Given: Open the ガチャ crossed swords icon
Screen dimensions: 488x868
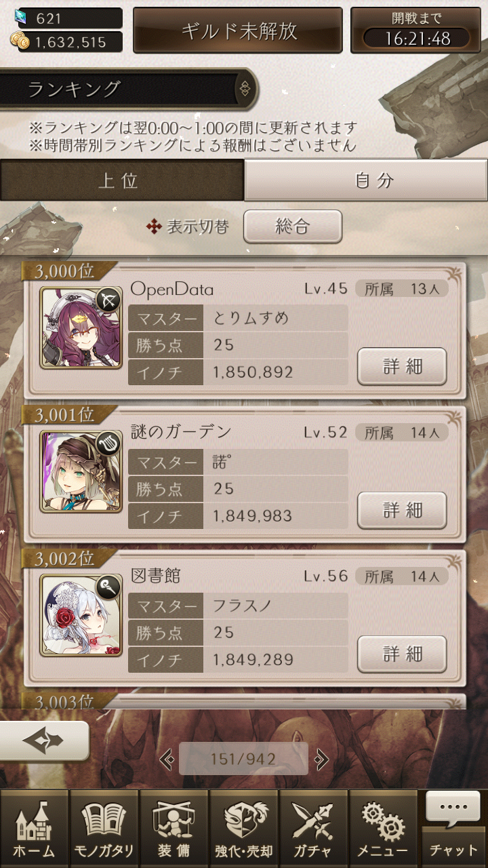Looking at the screenshot, I should pos(313,829).
